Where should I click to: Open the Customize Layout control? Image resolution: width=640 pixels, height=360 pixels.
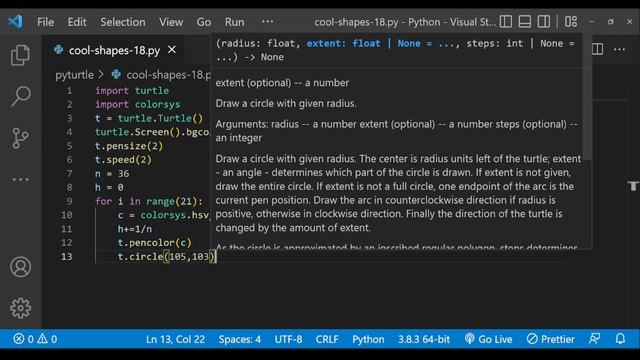click(571, 21)
